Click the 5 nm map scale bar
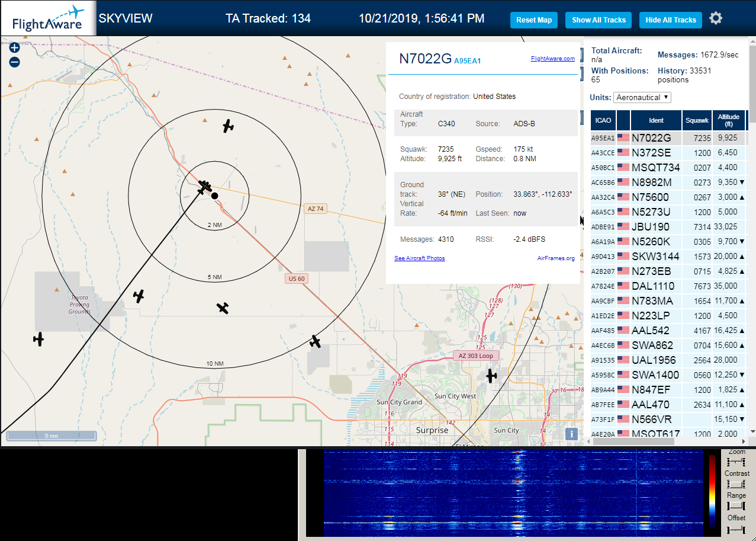The width and height of the screenshot is (756, 541). point(52,436)
